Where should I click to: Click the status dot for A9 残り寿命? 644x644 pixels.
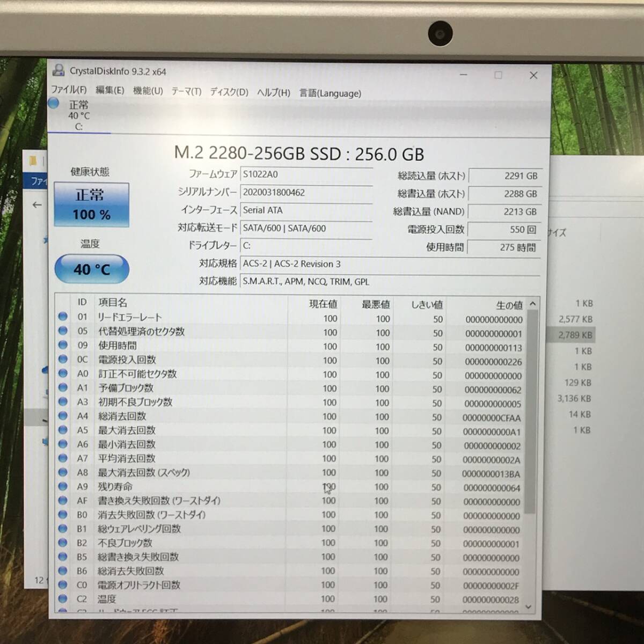coord(63,486)
